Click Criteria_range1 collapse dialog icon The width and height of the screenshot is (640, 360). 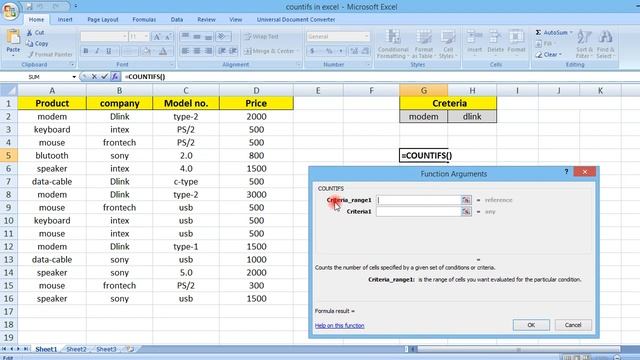point(466,200)
